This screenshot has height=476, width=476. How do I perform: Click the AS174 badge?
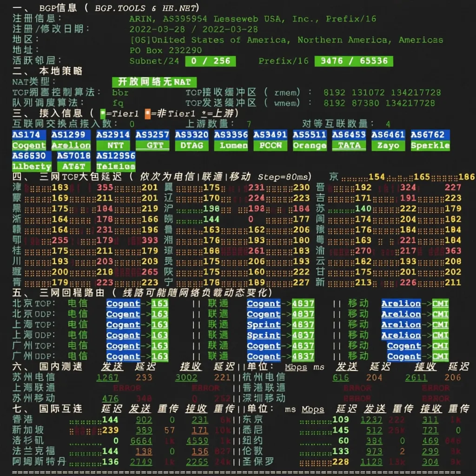pyautogui.click(x=29, y=134)
